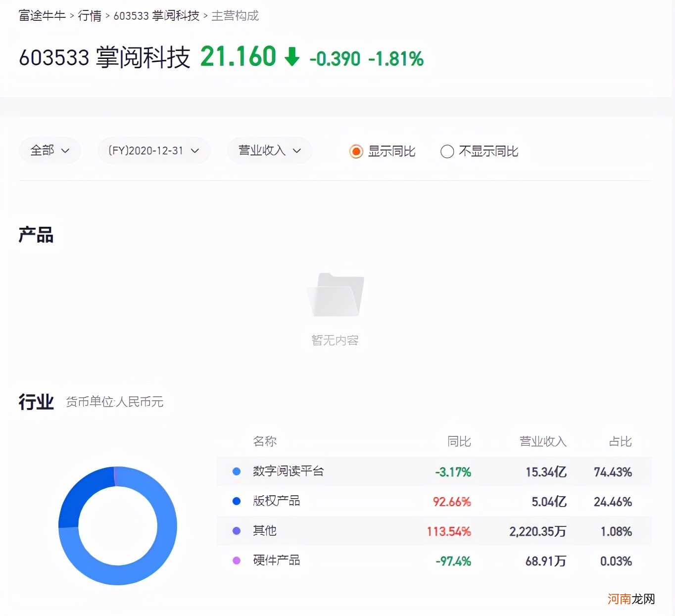The width and height of the screenshot is (675, 616).
Task: Click the 15.34亿 revenue value
Action: [546, 472]
